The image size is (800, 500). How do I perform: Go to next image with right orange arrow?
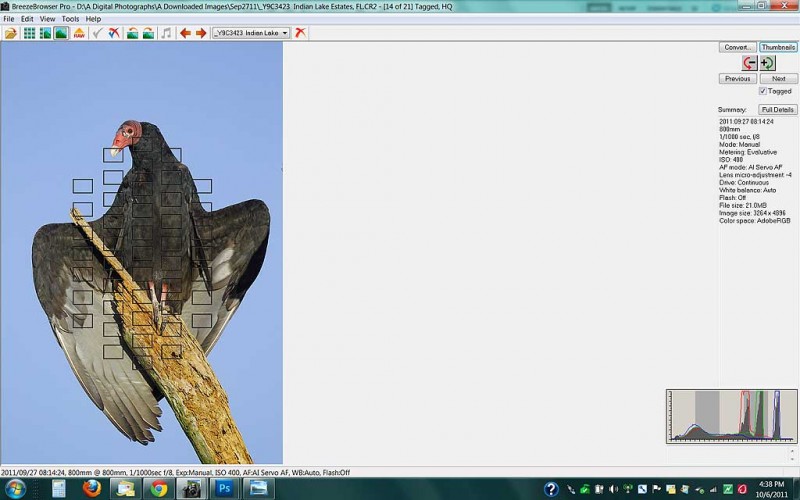click(x=201, y=33)
